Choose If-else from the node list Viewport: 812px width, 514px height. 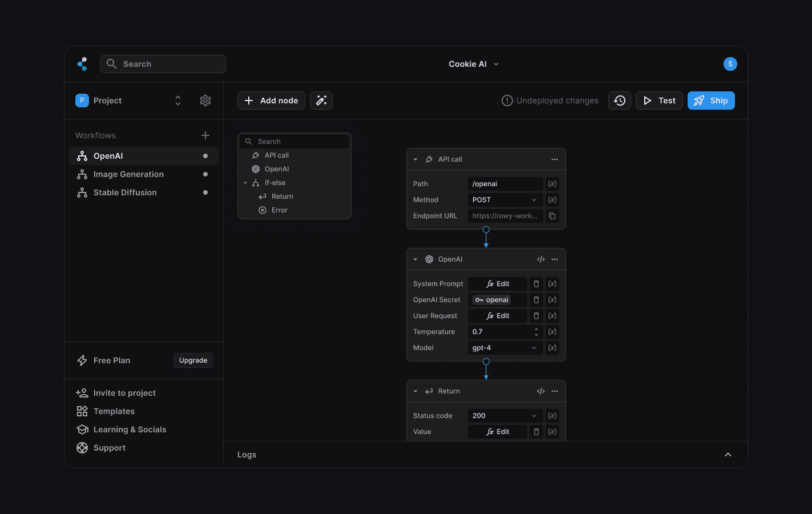275,183
